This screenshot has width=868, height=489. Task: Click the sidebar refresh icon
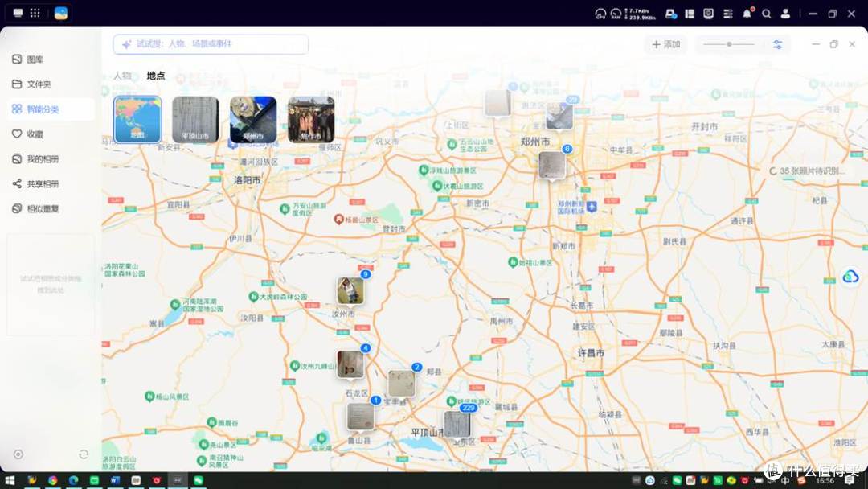point(84,454)
